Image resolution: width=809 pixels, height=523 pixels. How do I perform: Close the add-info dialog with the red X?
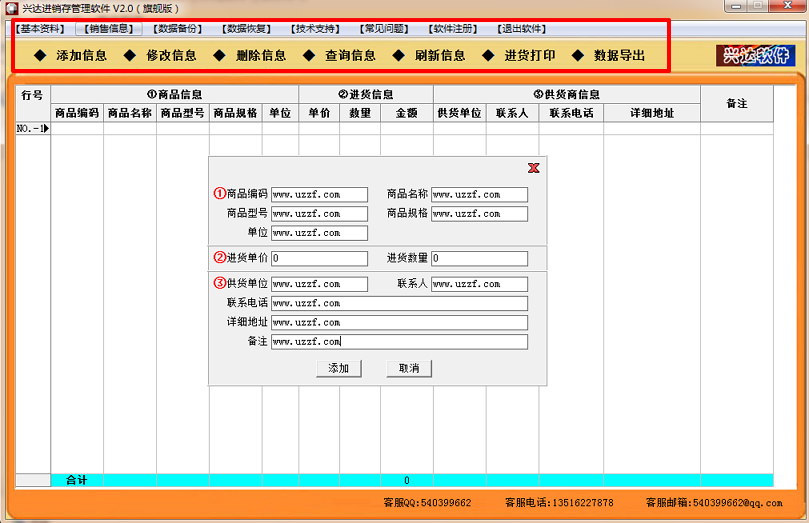534,168
